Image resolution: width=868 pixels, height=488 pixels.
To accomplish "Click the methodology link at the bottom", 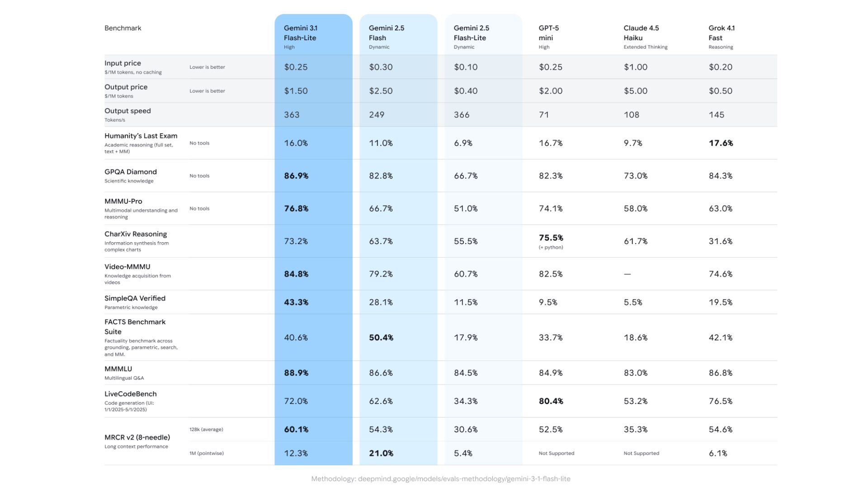I will pos(441,479).
